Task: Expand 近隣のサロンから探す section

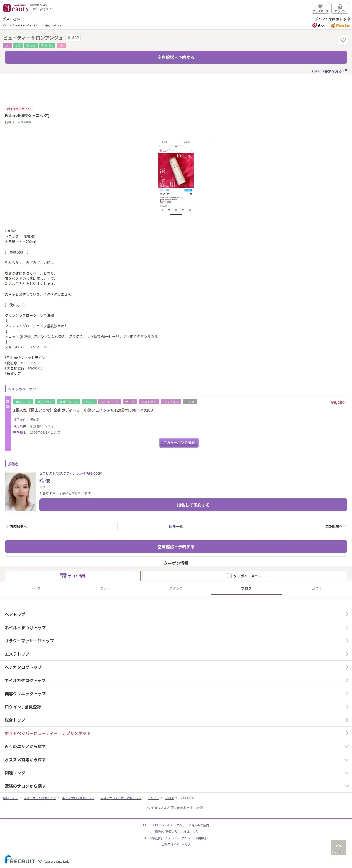Action: point(176,786)
